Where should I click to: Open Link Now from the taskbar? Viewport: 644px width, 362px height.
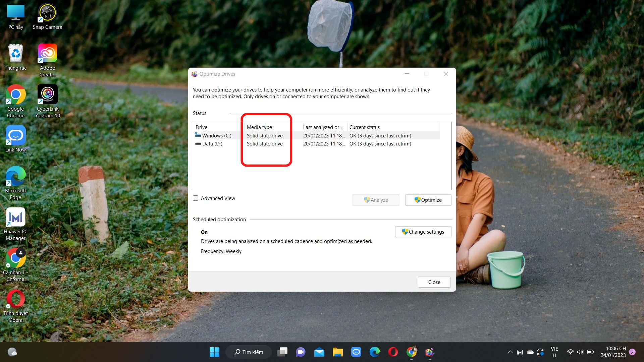[x=356, y=352]
